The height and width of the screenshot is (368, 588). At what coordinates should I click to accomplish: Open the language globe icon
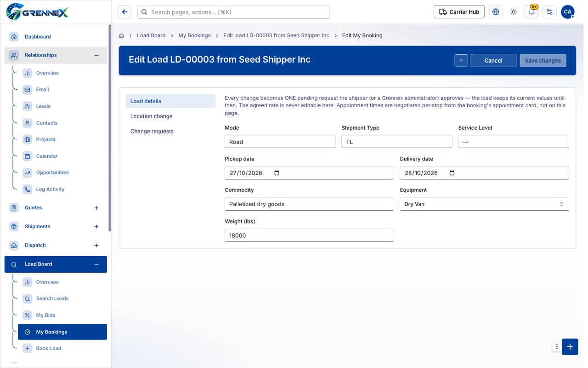[496, 12]
